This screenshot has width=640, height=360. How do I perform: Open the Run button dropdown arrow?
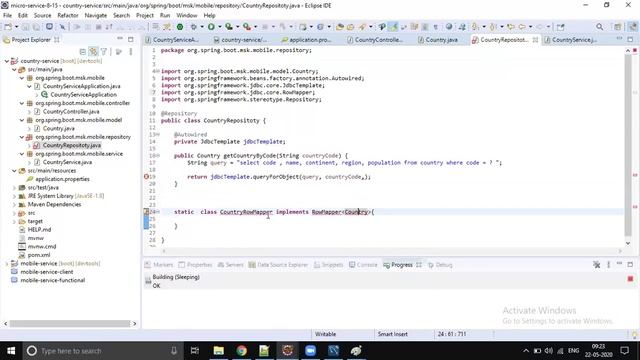click(220, 27)
